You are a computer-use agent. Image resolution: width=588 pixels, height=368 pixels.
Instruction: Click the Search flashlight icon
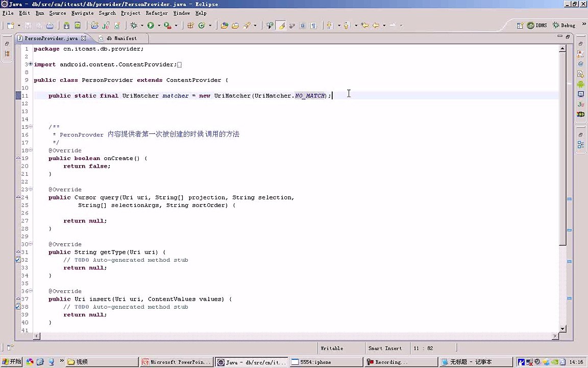(247, 25)
